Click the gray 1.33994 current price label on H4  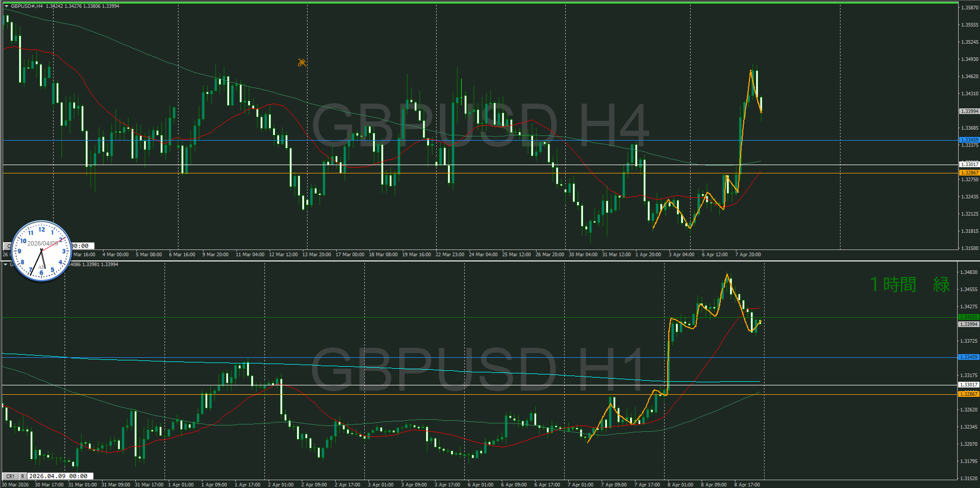coord(969,111)
